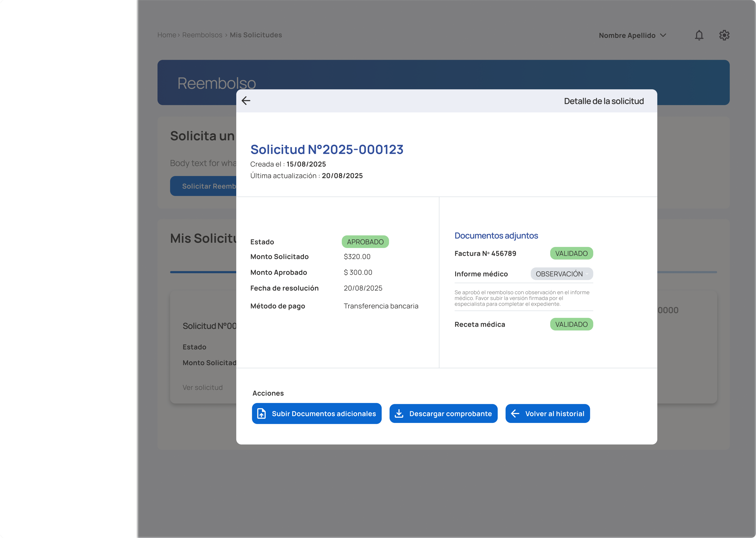
Task: Go to Home breadcrumb
Action: (x=166, y=35)
